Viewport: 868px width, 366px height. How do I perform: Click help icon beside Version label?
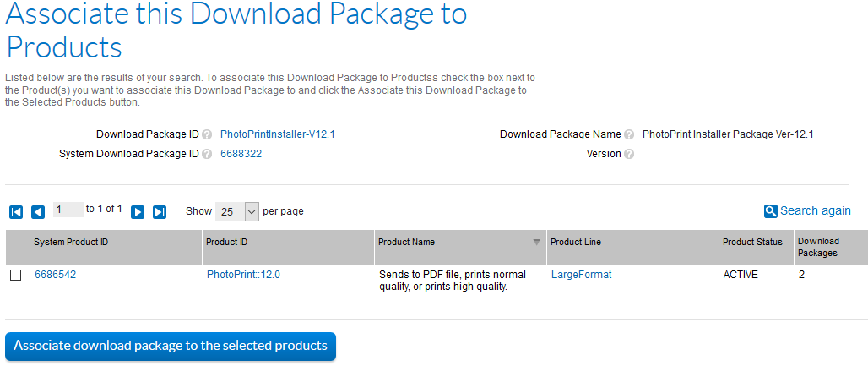pos(629,154)
